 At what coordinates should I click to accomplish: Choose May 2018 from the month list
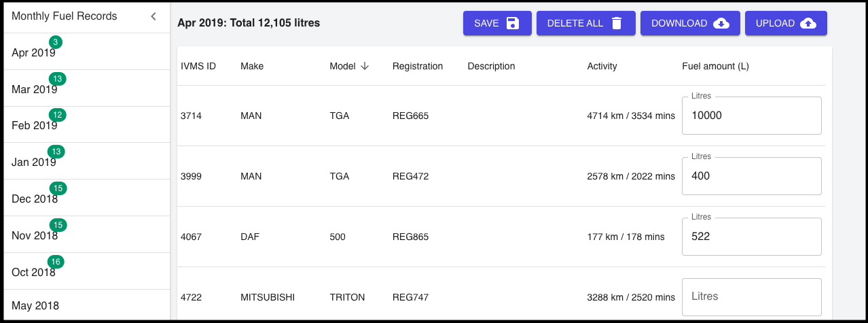coord(35,306)
